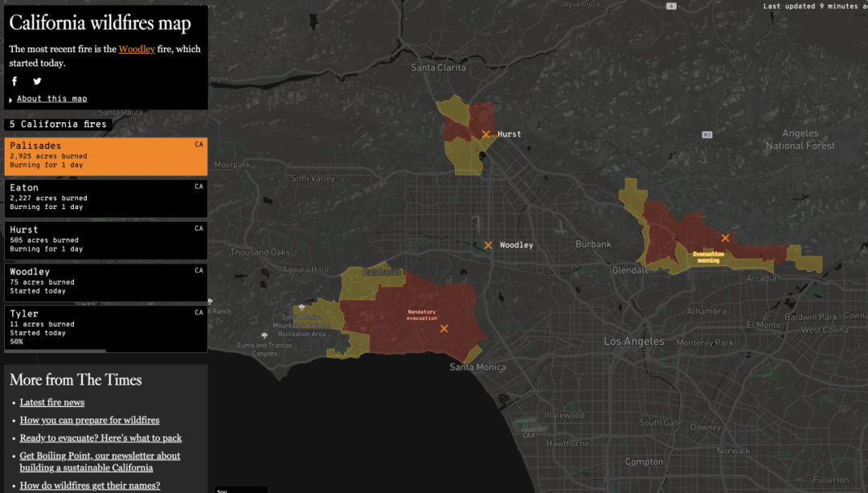Click the Glendale map label
The width and height of the screenshot is (868, 493).
(x=631, y=270)
